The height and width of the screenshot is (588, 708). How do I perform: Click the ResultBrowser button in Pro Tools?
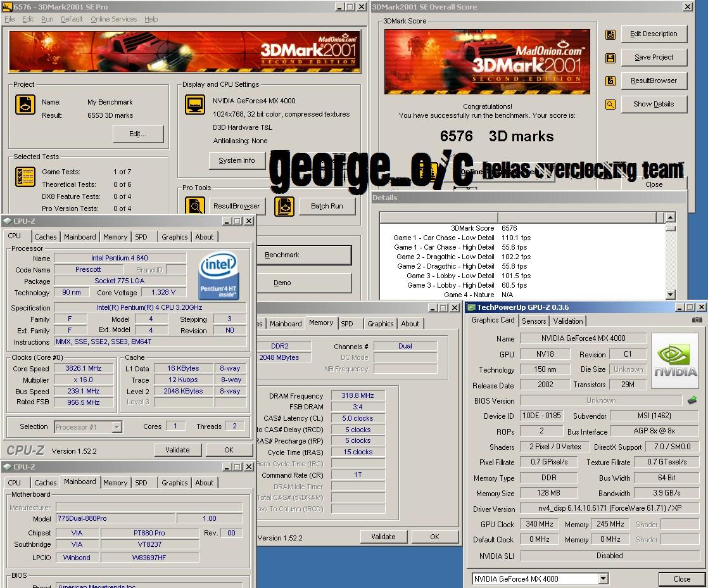point(237,206)
